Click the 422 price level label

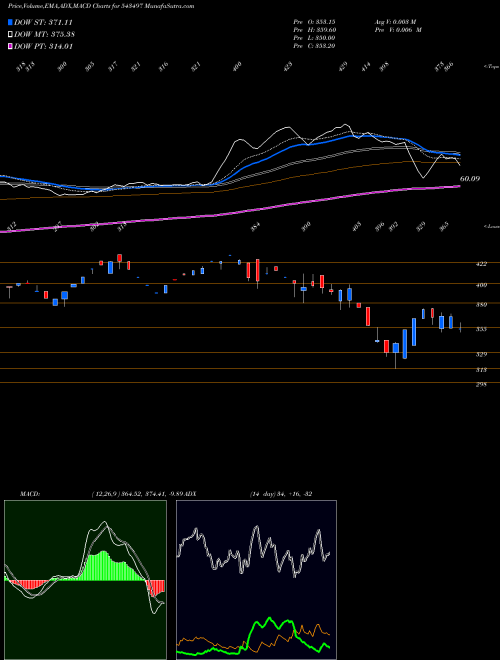pos(481,264)
